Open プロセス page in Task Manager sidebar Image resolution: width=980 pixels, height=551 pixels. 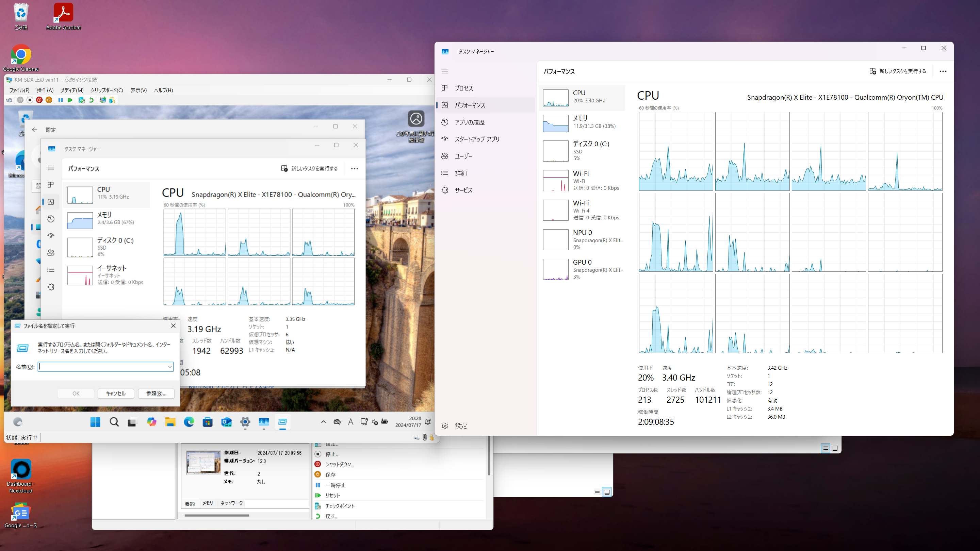point(464,88)
